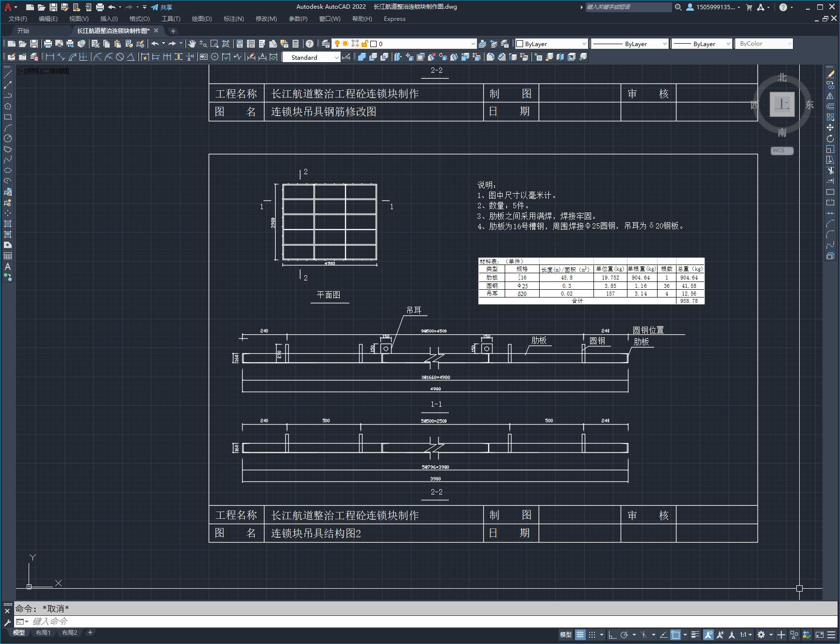Select the Line tool in draw toolbar
Image resolution: width=840 pixels, height=644 pixels.
point(8,74)
